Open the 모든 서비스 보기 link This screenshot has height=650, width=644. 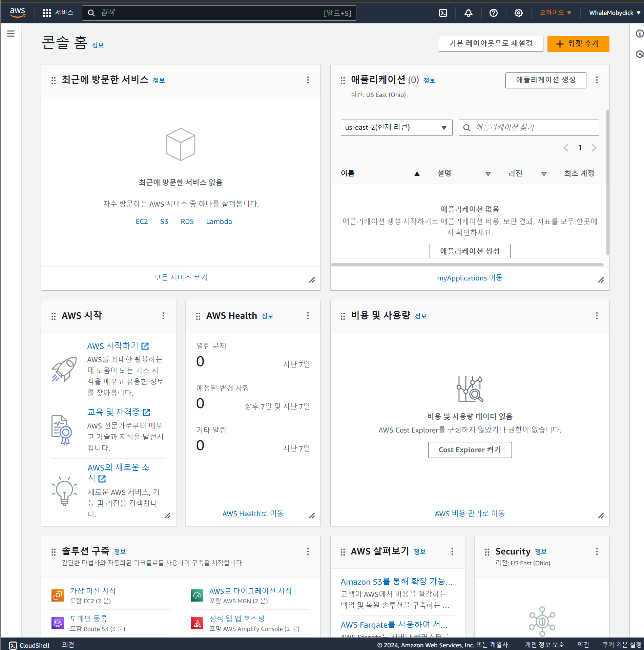click(x=181, y=278)
